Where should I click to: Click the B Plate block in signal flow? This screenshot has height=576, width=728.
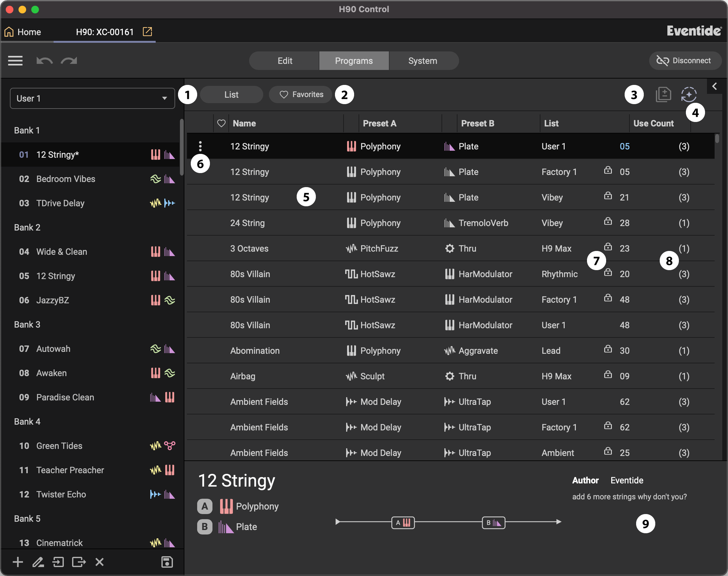pyautogui.click(x=494, y=523)
